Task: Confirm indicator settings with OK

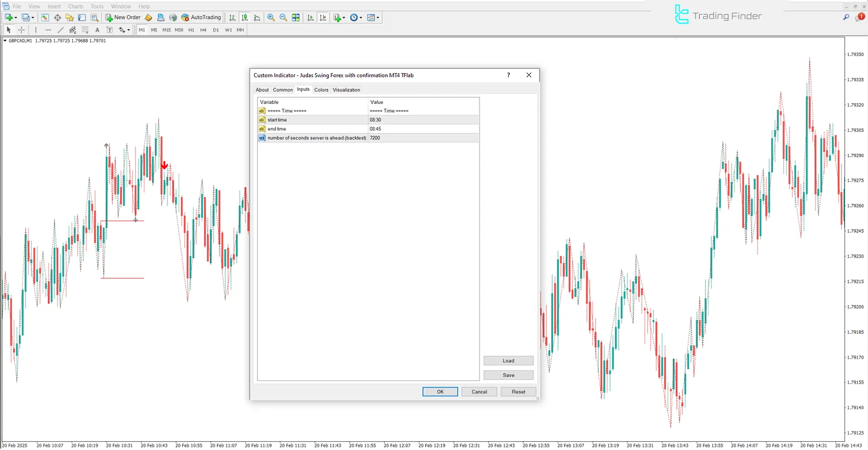Action: tap(439, 391)
